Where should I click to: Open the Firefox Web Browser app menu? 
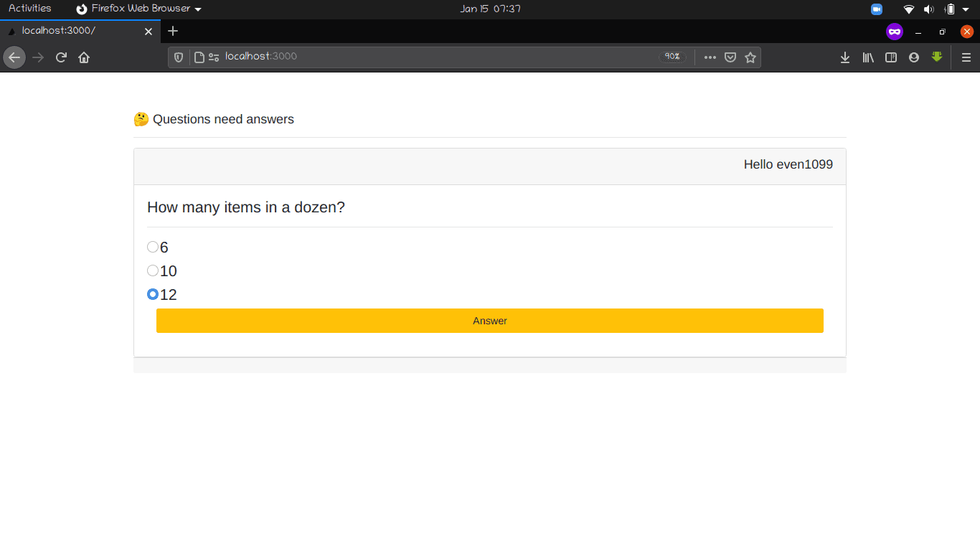[138, 9]
